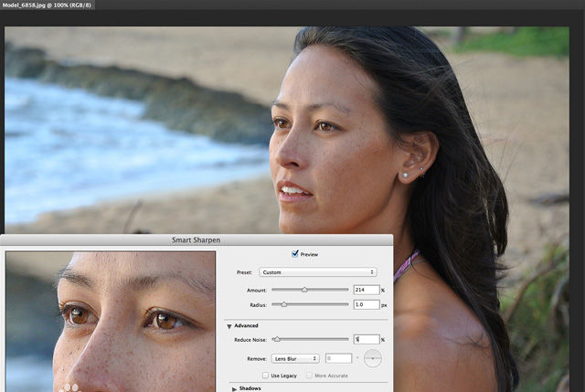Collapse the Advanced section triangle
The width and height of the screenshot is (585, 392).
pos(229,326)
